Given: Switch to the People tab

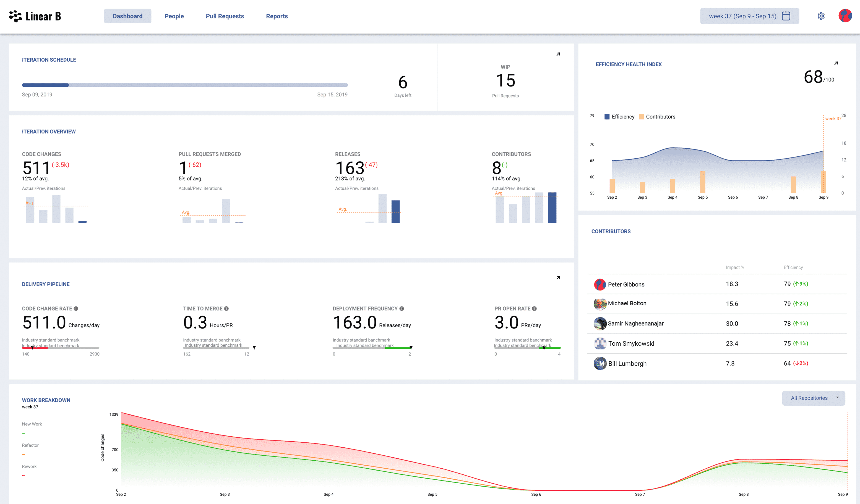Looking at the screenshot, I should 174,16.
